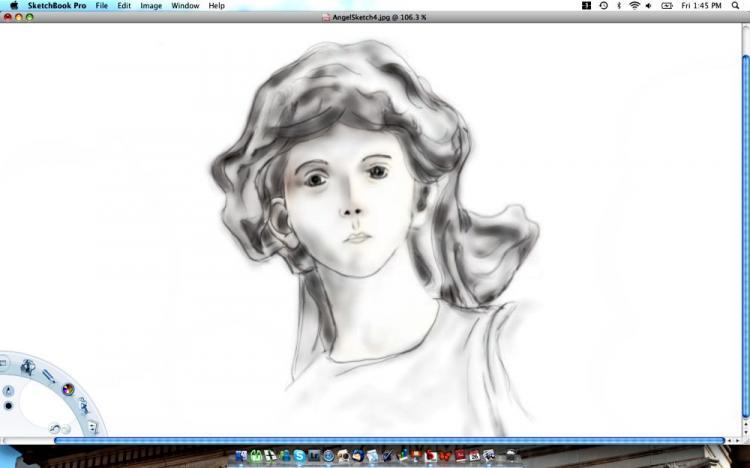Screen dimensions: 750x468
Task: Open Lightroom in the Dock
Action: pos(314,456)
